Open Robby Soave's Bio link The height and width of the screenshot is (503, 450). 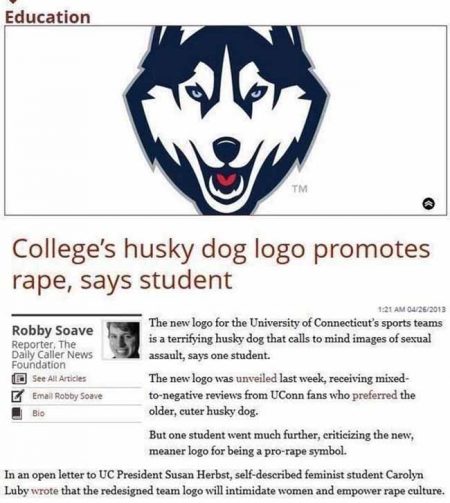pyautogui.click(x=38, y=413)
